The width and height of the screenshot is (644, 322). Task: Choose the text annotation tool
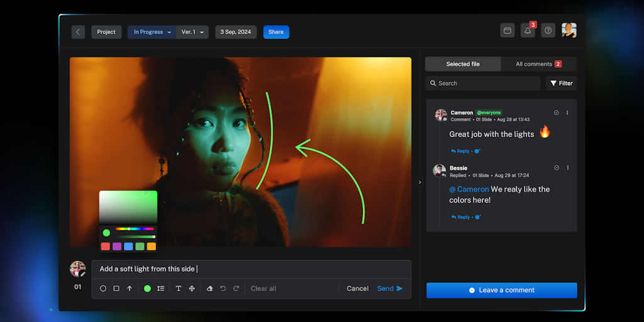pos(179,289)
